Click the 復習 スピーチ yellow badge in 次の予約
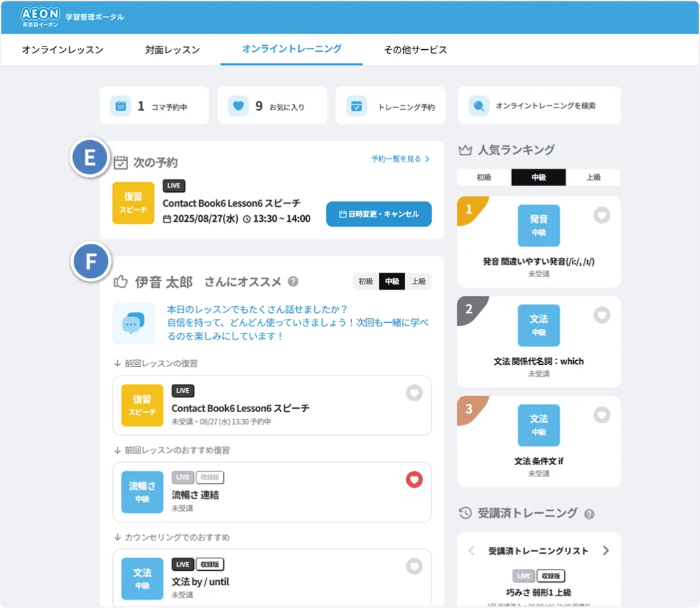 (x=133, y=203)
